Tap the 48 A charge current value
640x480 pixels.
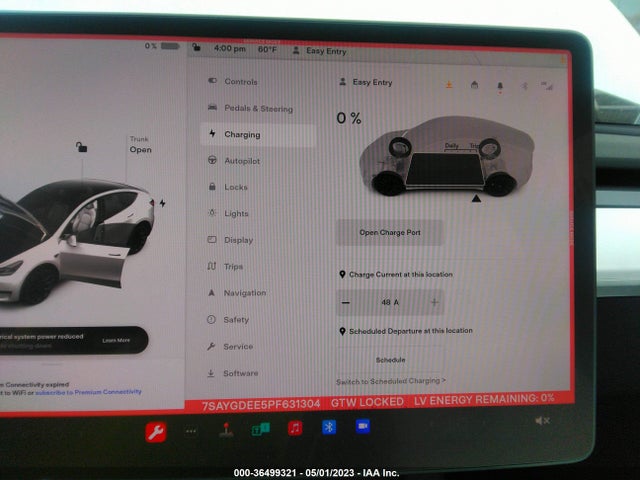pos(390,302)
